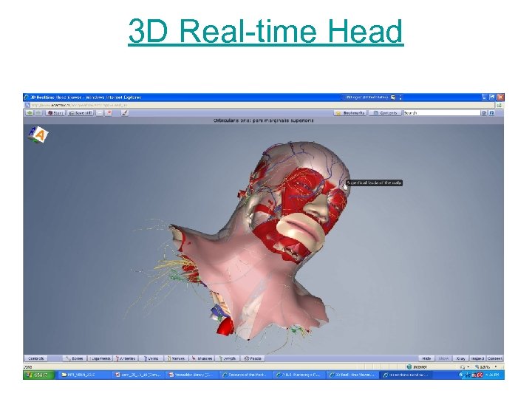Click the red system tray icon
This screenshot has height=399, width=532.
coord(480,375)
